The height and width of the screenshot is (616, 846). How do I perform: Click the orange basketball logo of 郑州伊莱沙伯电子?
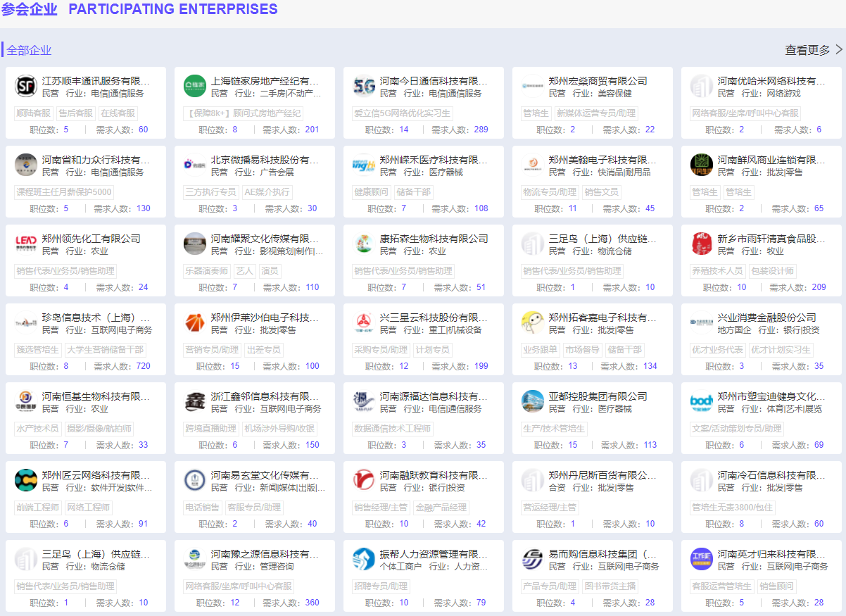195,323
